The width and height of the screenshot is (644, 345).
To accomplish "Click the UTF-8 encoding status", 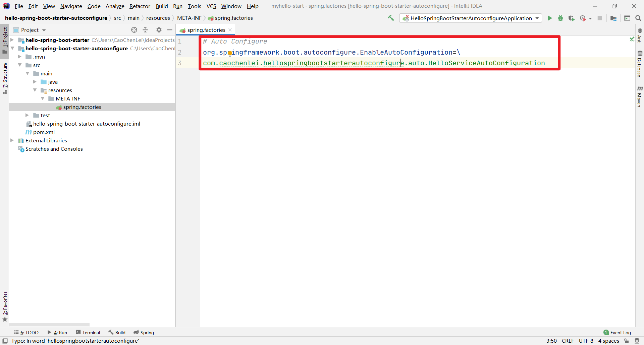I will tap(586, 341).
